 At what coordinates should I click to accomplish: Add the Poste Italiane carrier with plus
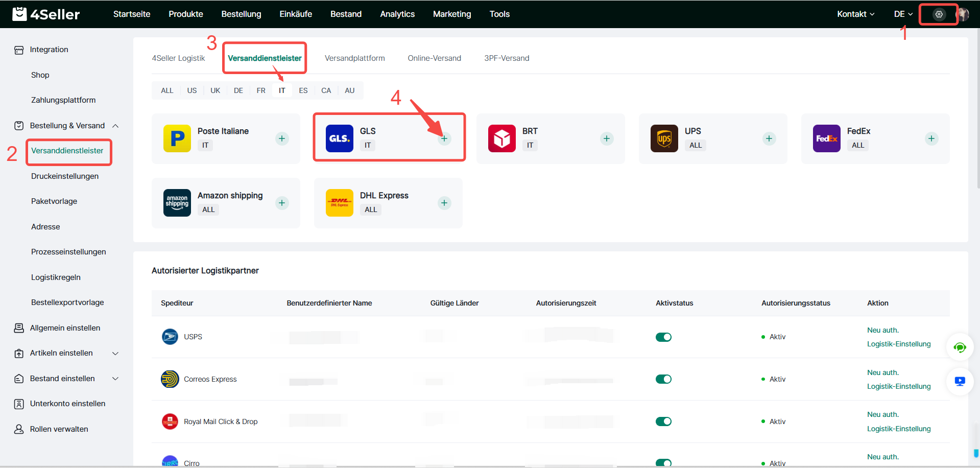pos(282,138)
